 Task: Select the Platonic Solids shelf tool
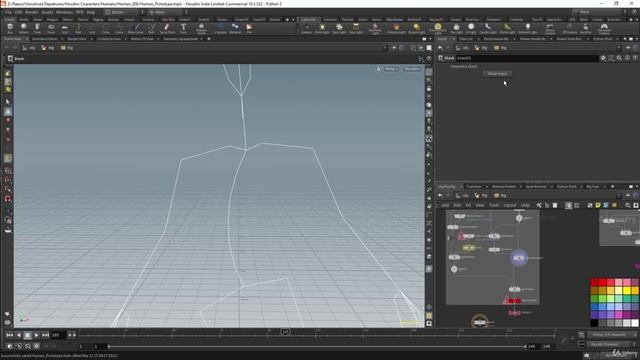coord(201,28)
